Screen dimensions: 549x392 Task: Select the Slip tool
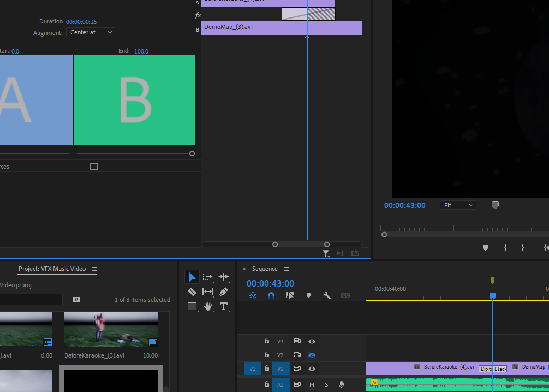coord(208,292)
